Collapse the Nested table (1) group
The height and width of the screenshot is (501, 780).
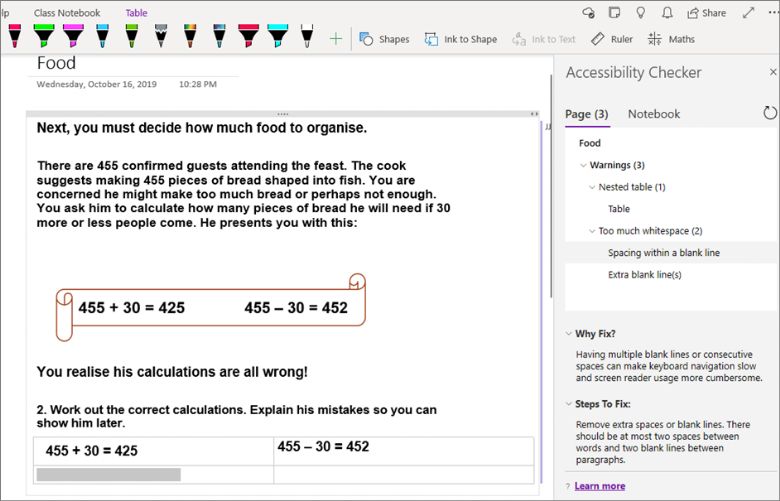tap(592, 187)
